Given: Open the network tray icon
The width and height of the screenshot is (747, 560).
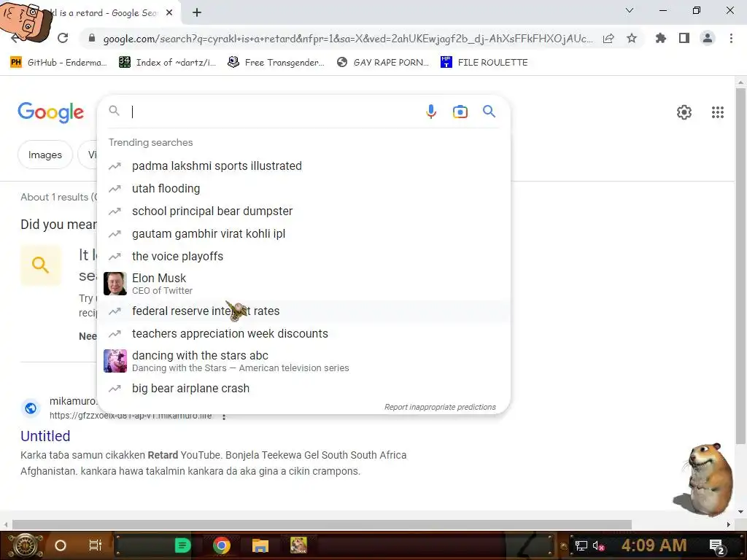Looking at the screenshot, I should (581, 546).
